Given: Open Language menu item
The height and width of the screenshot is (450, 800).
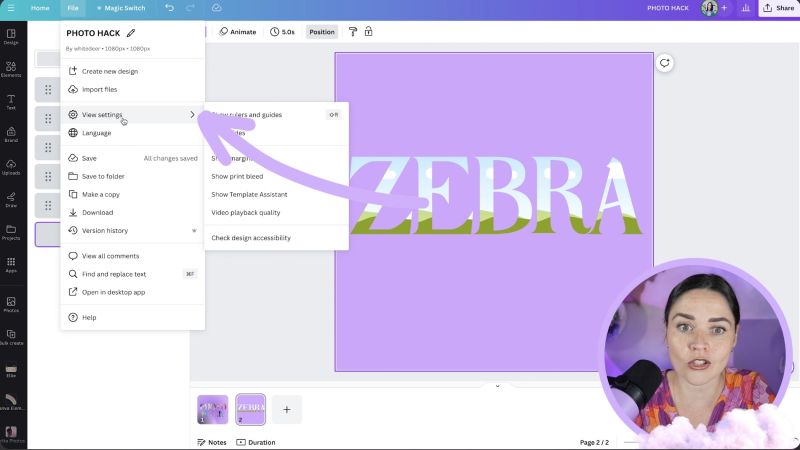Looking at the screenshot, I should tap(133, 133).
